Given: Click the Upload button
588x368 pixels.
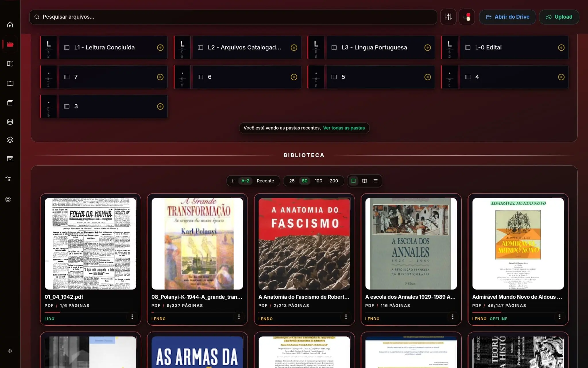Looking at the screenshot, I should click(559, 17).
